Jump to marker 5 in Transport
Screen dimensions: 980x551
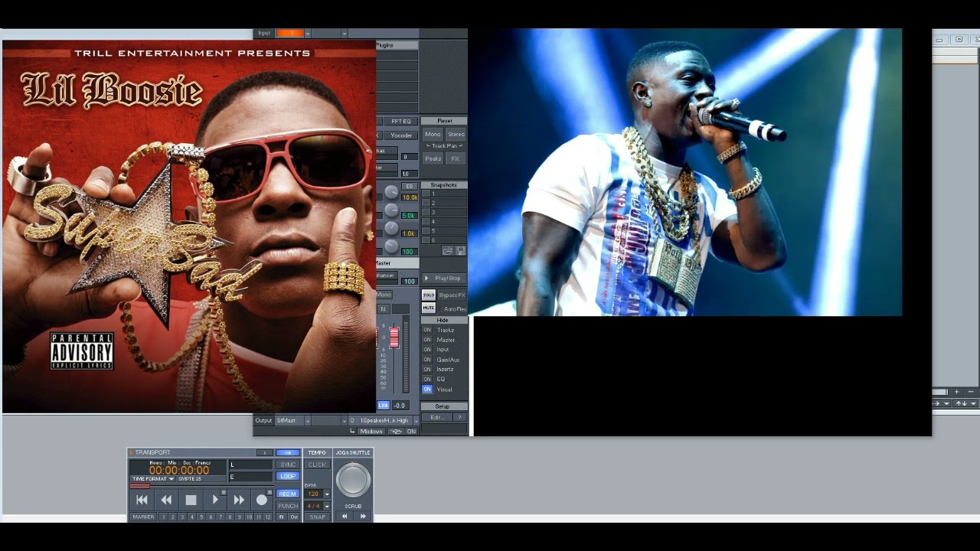click(201, 517)
